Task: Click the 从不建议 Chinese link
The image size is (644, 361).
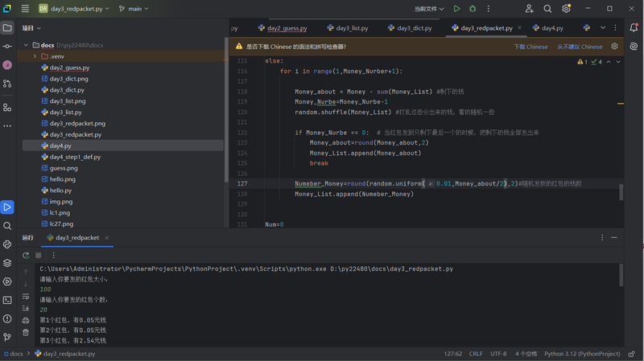Action: (580, 47)
